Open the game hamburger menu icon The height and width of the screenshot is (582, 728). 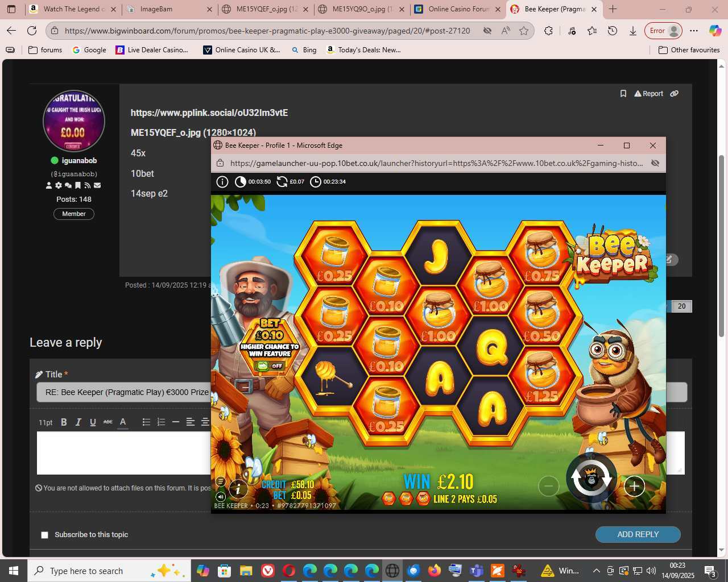pyautogui.click(x=221, y=482)
